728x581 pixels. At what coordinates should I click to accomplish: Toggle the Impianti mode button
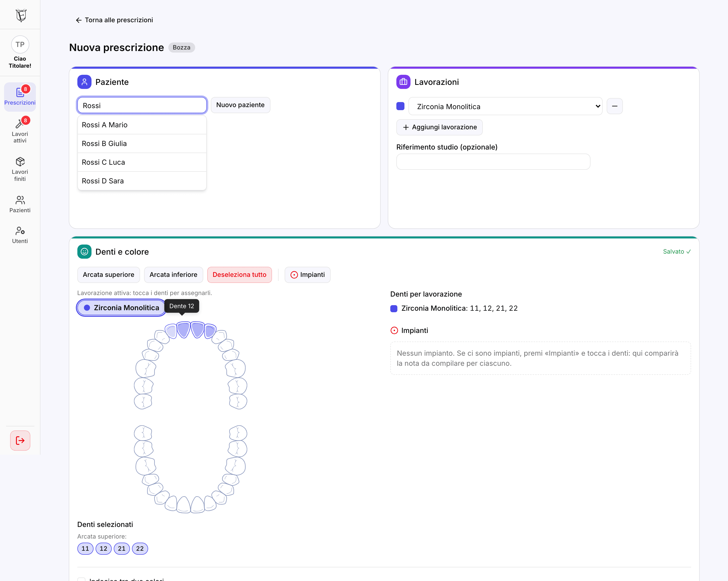click(307, 275)
